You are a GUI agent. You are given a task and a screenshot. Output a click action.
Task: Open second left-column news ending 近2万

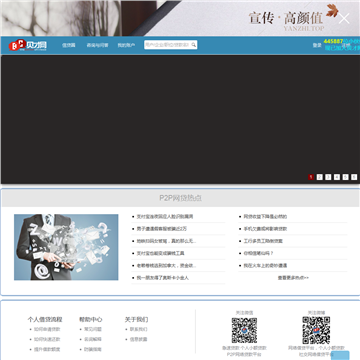pyautogui.click(x=162, y=229)
